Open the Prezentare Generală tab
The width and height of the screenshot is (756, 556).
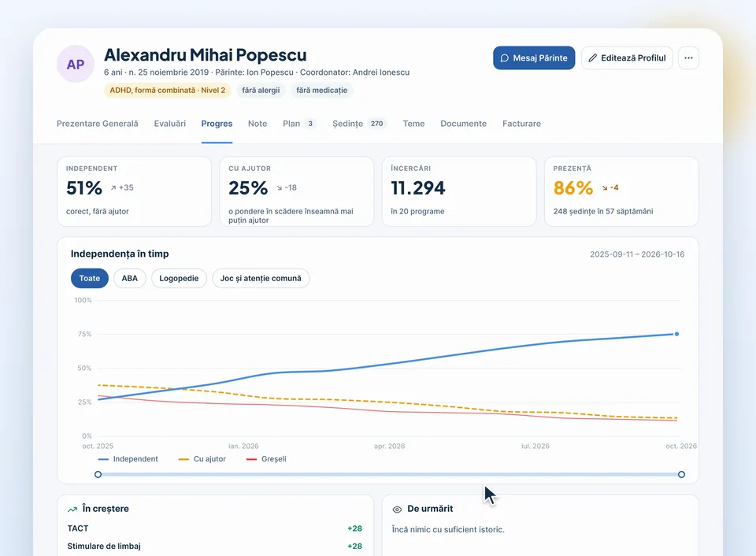coord(98,124)
